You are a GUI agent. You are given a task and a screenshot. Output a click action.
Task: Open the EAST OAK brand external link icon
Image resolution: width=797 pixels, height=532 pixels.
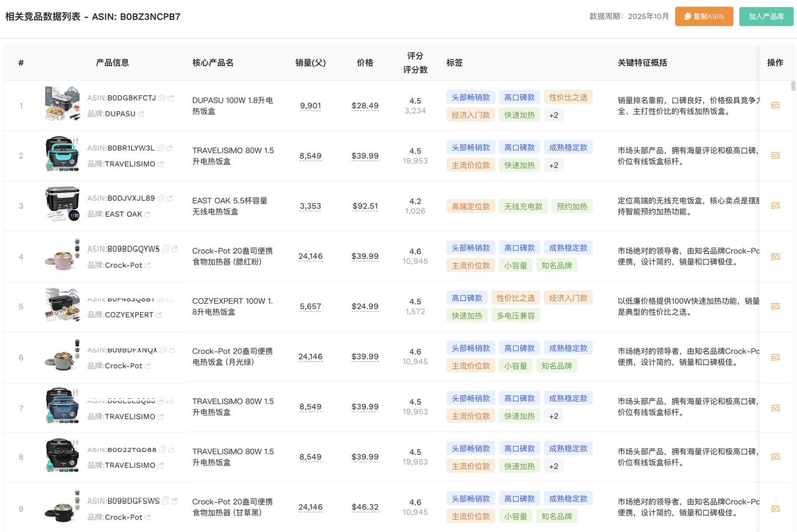148,214
